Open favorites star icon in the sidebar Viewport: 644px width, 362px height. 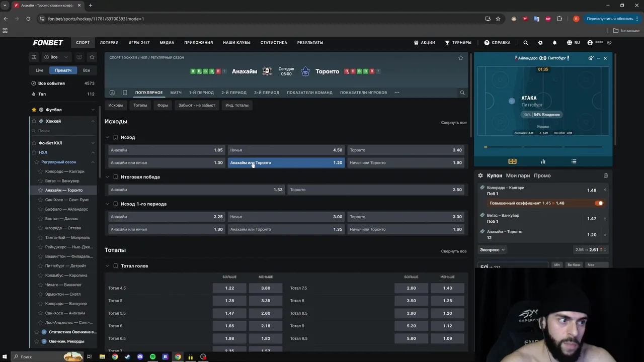coord(92,57)
